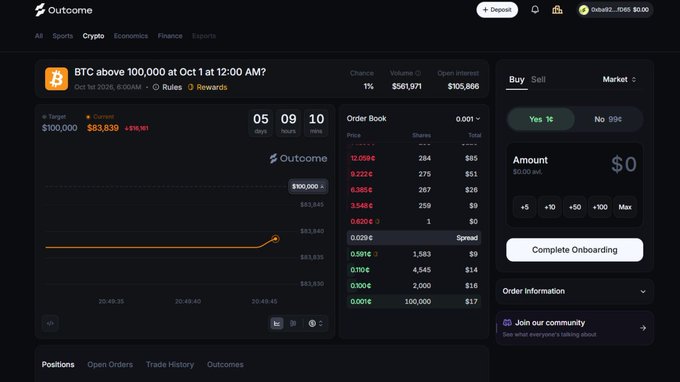Add +100 to amount

(600, 207)
